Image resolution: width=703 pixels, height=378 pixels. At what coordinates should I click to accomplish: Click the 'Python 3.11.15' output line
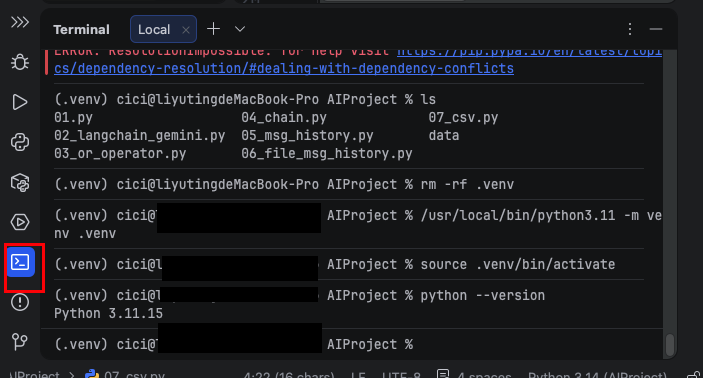108,313
